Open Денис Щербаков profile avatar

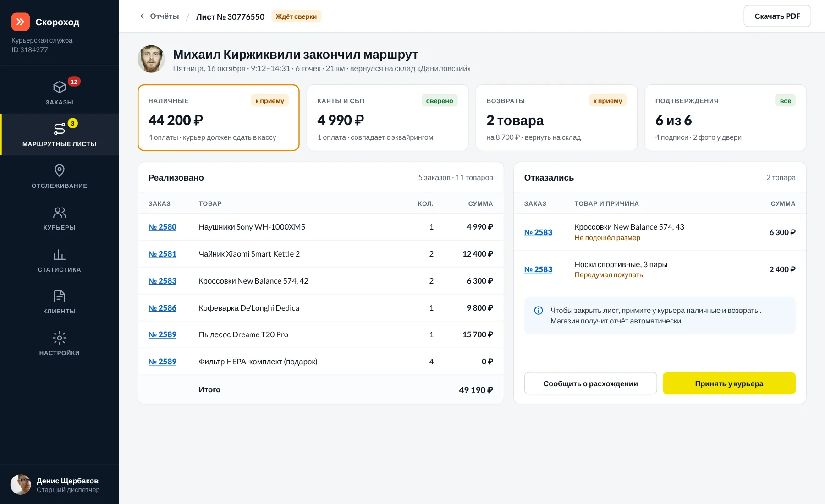tap(21, 485)
